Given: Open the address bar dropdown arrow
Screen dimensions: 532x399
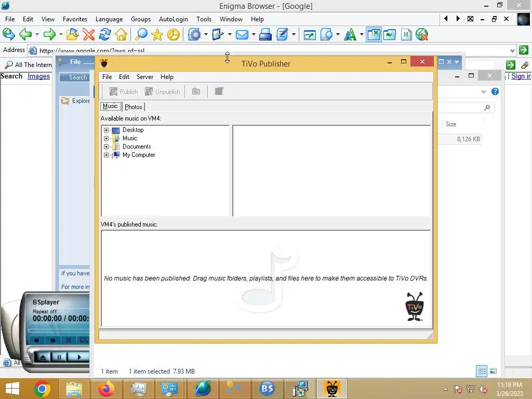Looking at the screenshot, I should coord(512,50).
